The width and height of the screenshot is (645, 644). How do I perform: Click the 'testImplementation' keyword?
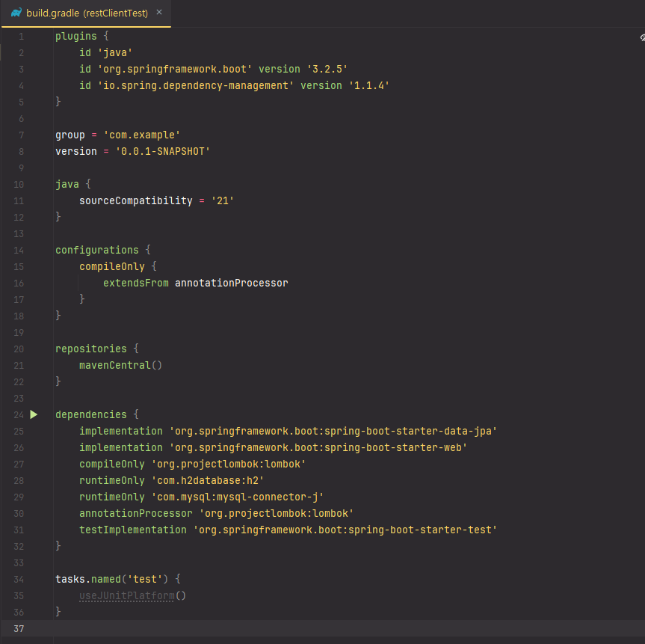pyautogui.click(x=133, y=530)
